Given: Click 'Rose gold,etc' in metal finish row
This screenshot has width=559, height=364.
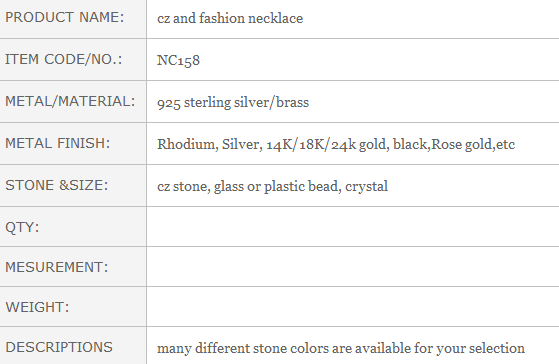Looking at the screenshot, I should (473, 144).
